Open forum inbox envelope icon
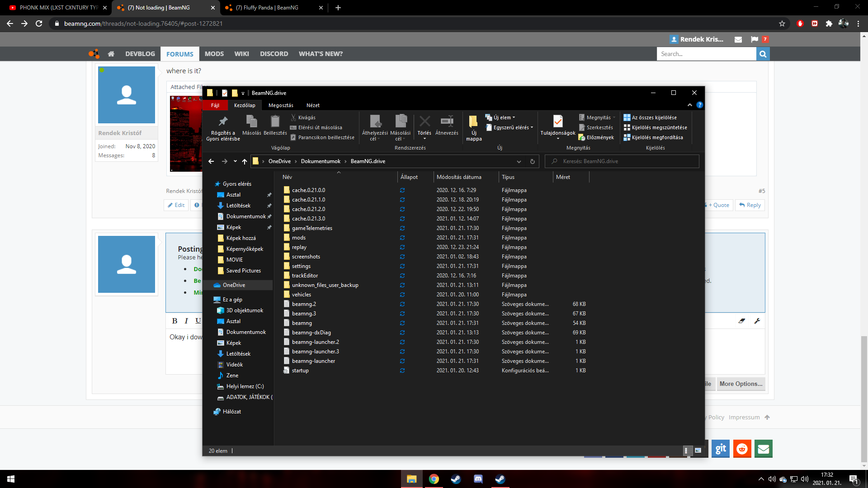The image size is (868, 488). tap(738, 39)
